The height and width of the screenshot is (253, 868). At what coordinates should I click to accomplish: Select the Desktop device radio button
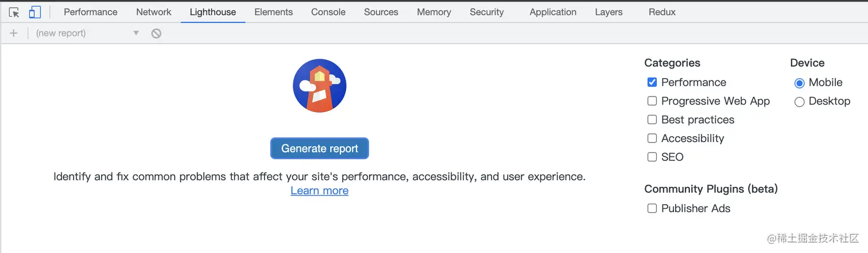click(x=799, y=102)
